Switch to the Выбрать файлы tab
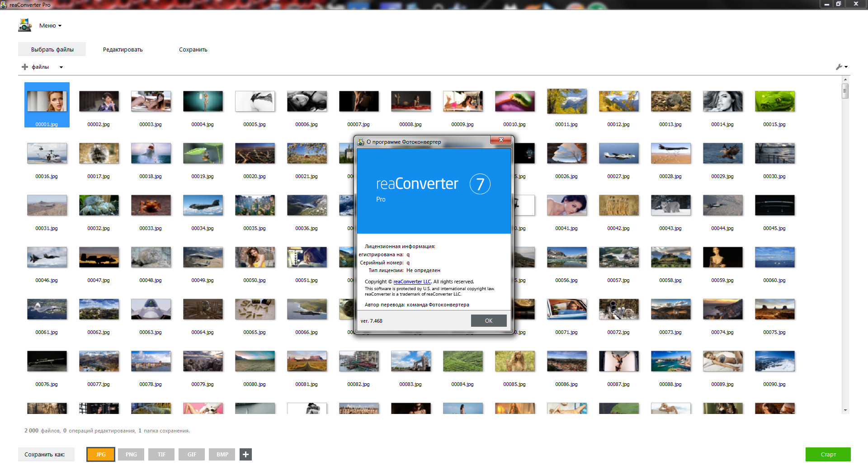 (x=52, y=49)
